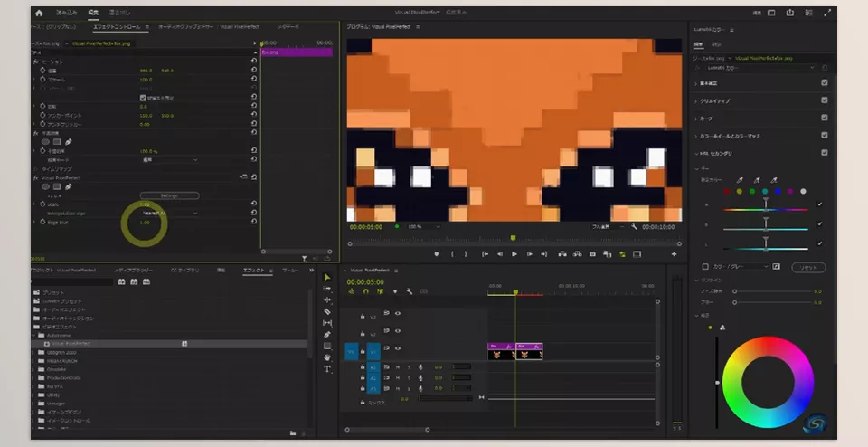Step back one frame
This screenshot has width=868, height=447.
click(x=500, y=254)
